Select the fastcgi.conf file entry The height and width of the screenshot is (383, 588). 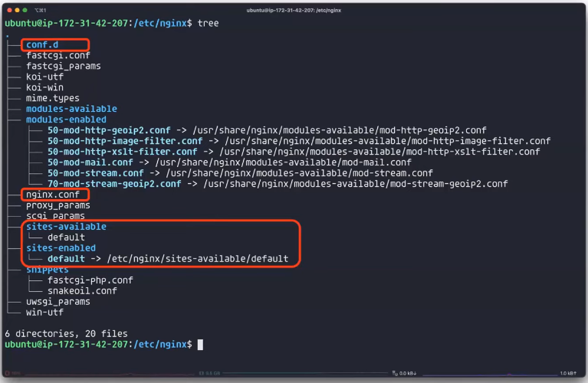(x=58, y=55)
